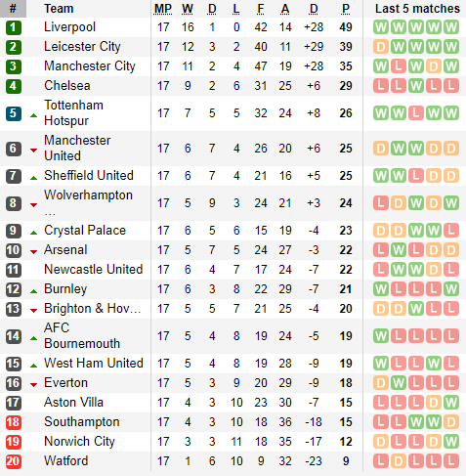The height and width of the screenshot is (476, 466).
Task: Open the truncated Wolverhampton team link
Action: tap(88, 203)
